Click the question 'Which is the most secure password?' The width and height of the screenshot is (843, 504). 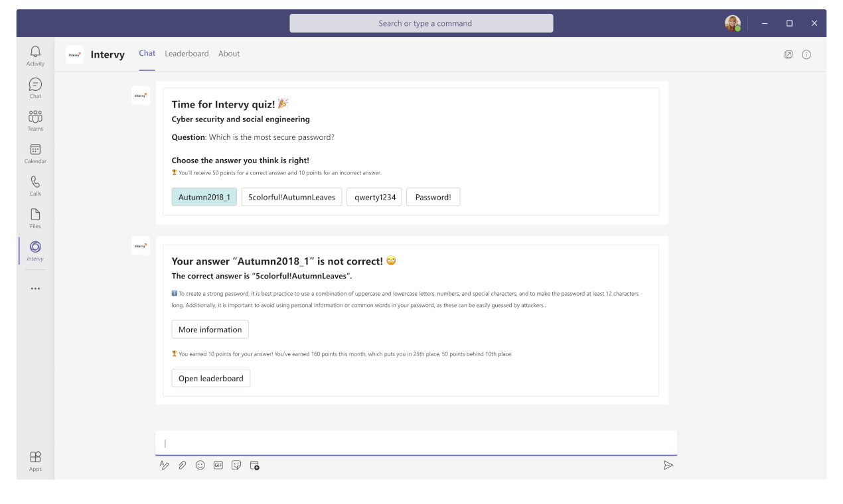pos(271,137)
